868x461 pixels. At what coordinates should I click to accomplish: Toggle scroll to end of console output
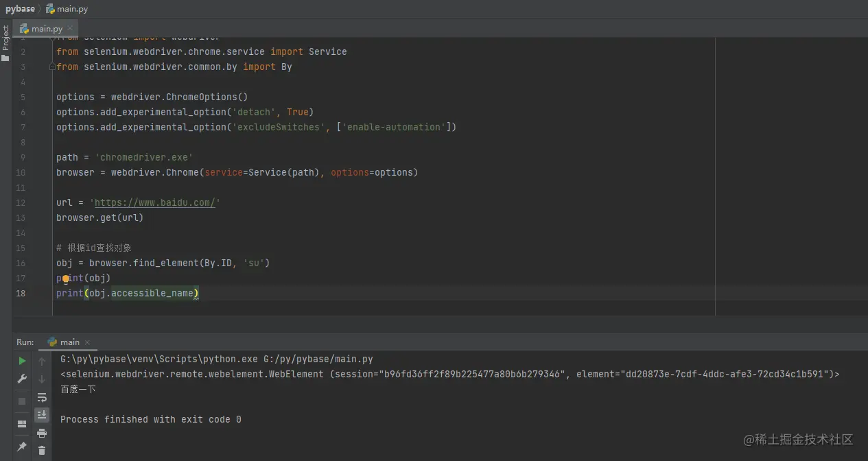pos(42,414)
